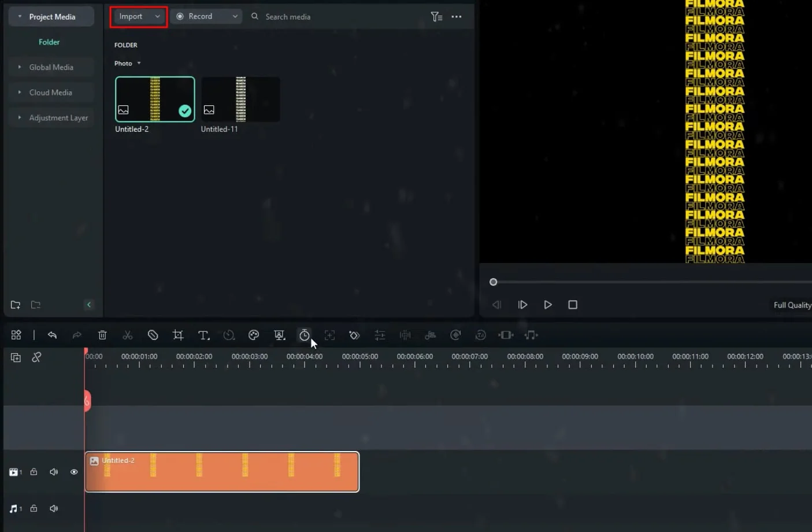The image size is (812, 532).
Task: Create a new folder in media panel
Action: (x=16, y=305)
